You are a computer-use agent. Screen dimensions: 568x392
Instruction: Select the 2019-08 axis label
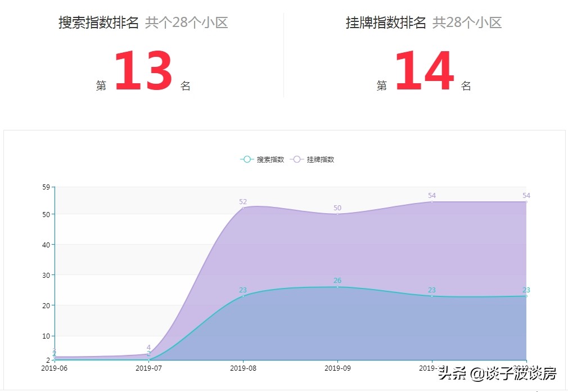click(x=243, y=368)
